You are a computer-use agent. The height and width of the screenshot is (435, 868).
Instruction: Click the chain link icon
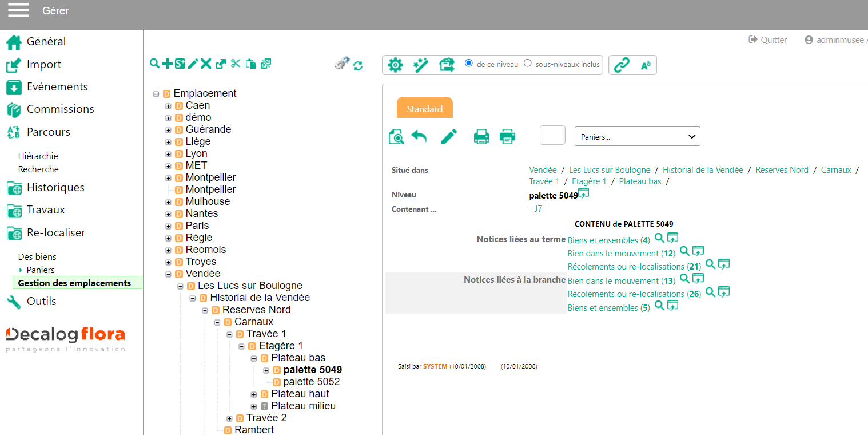click(x=622, y=65)
